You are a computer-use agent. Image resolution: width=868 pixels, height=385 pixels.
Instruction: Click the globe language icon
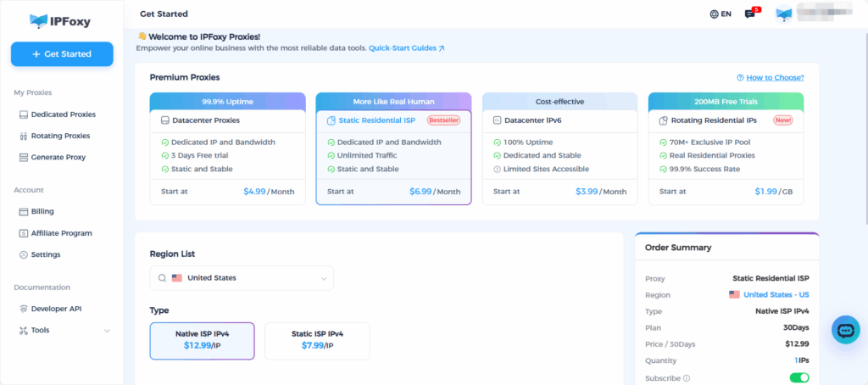tap(713, 14)
